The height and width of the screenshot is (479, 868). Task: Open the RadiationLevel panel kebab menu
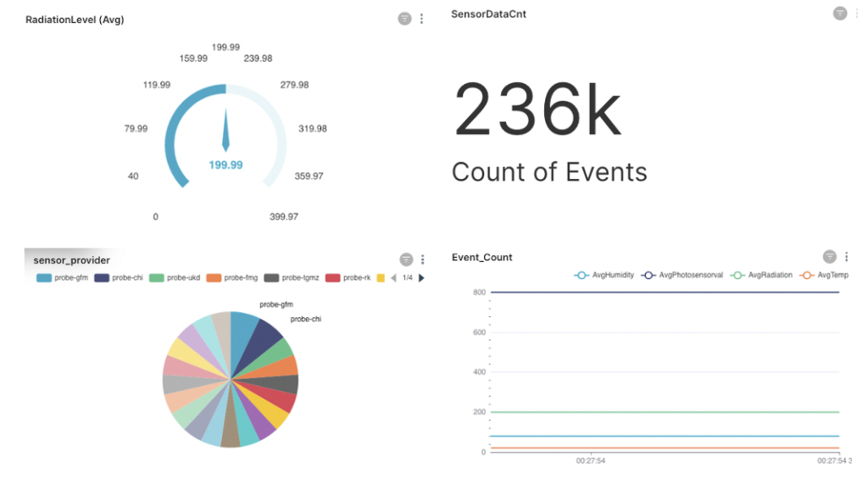click(x=422, y=19)
